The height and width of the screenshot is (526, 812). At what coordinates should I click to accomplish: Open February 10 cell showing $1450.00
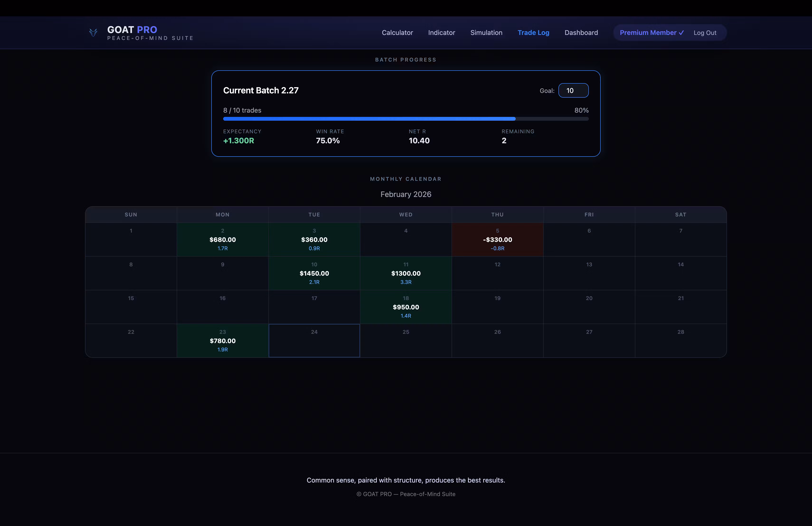(x=314, y=273)
